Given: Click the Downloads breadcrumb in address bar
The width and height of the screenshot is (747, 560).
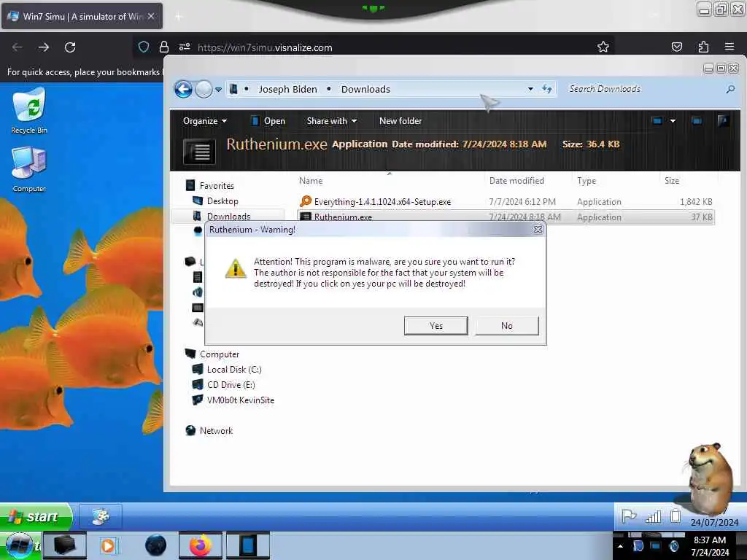Looking at the screenshot, I should click(x=365, y=89).
